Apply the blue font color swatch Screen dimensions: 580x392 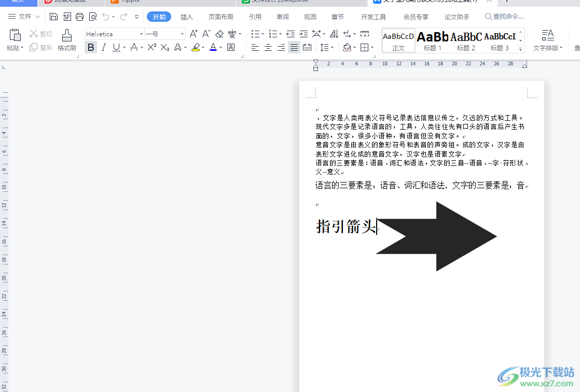point(213,48)
